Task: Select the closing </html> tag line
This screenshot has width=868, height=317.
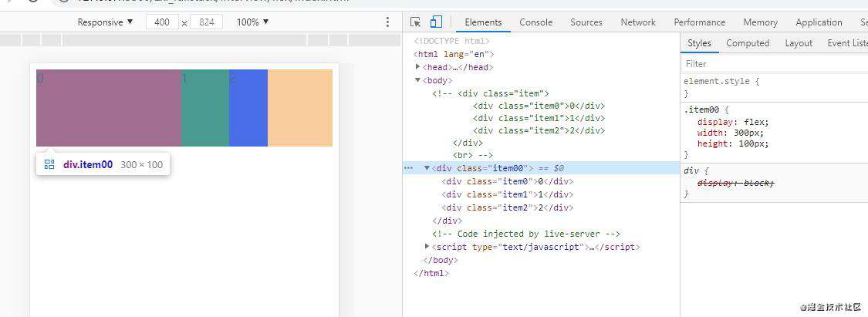Action: click(431, 273)
